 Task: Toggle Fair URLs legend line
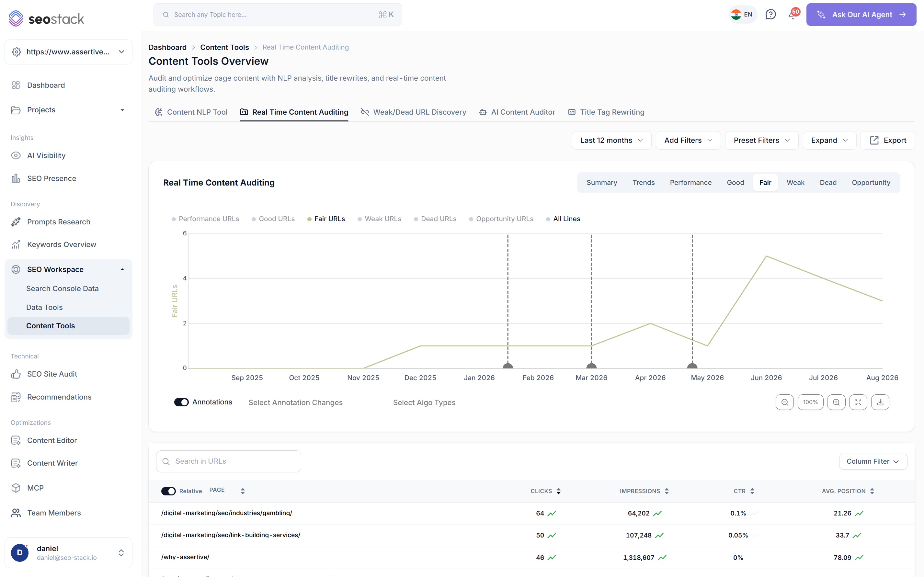point(326,219)
